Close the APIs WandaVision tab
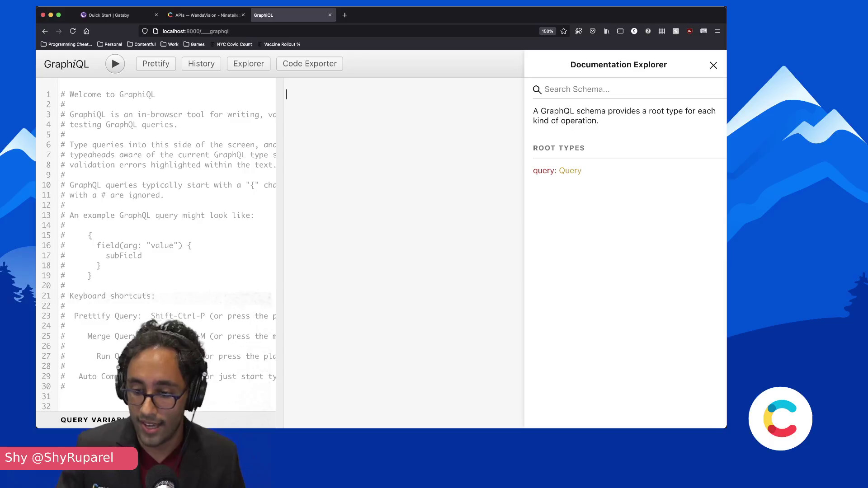Viewport: 868px width, 488px height. coord(243,15)
